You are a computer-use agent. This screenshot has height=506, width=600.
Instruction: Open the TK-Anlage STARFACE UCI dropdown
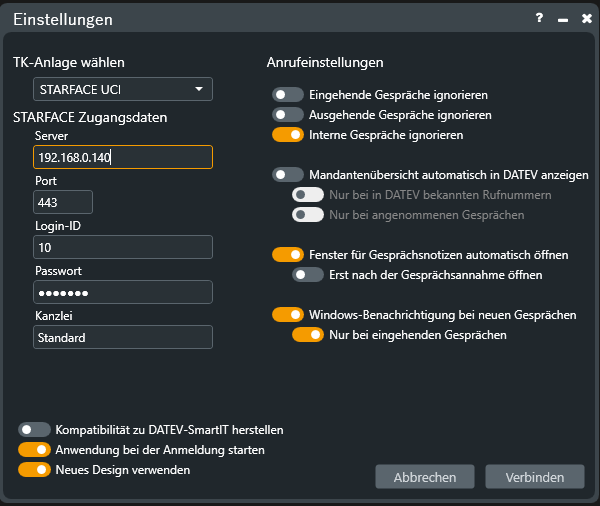tap(123, 89)
